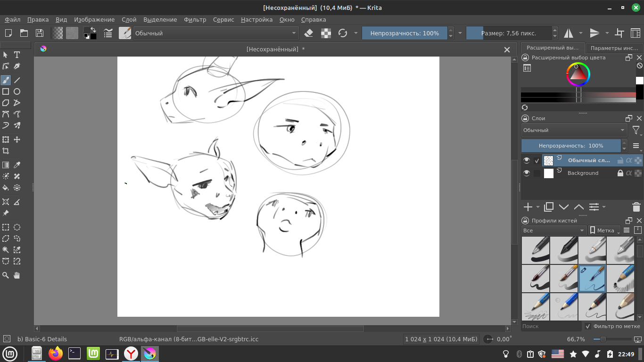644x362 pixels.
Task: Close the Несохранённый document tab
Action: point(507,49)
